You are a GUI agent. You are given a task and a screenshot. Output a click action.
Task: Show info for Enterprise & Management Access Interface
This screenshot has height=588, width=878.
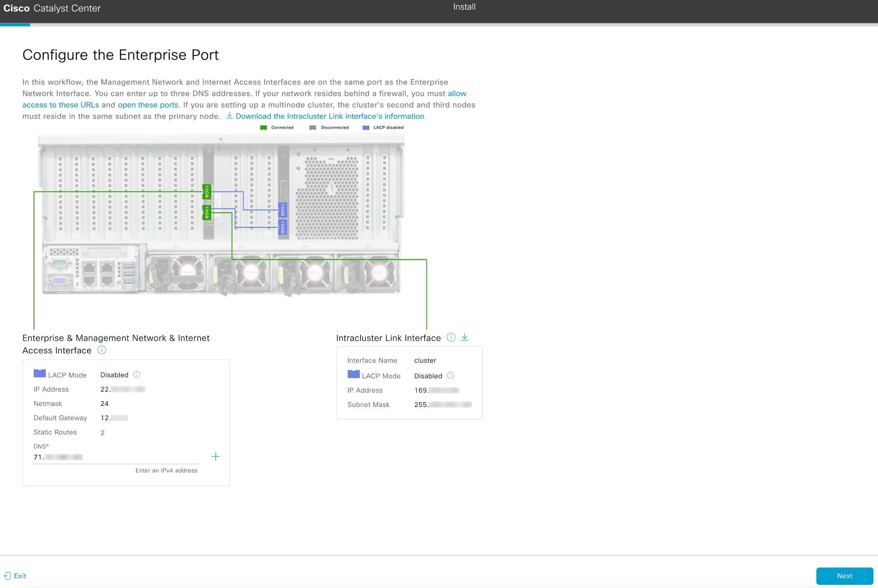coord(102,350)
